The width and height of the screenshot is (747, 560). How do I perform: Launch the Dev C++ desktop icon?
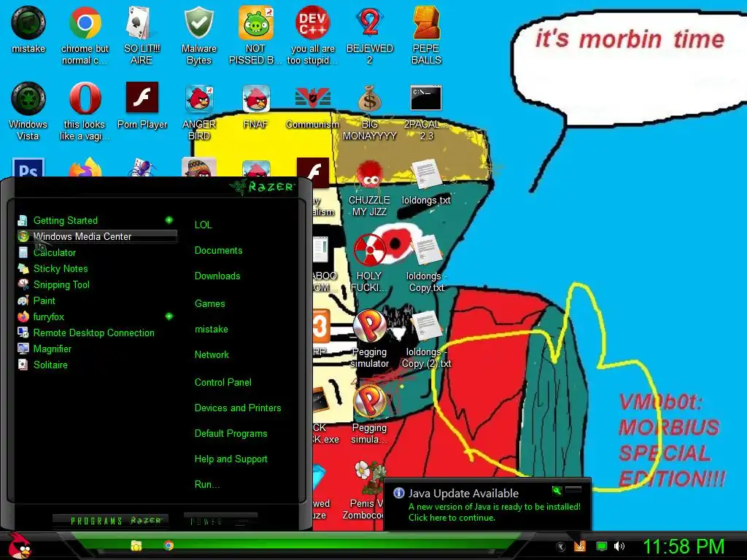pyautogui.click(x=312, y=35)
